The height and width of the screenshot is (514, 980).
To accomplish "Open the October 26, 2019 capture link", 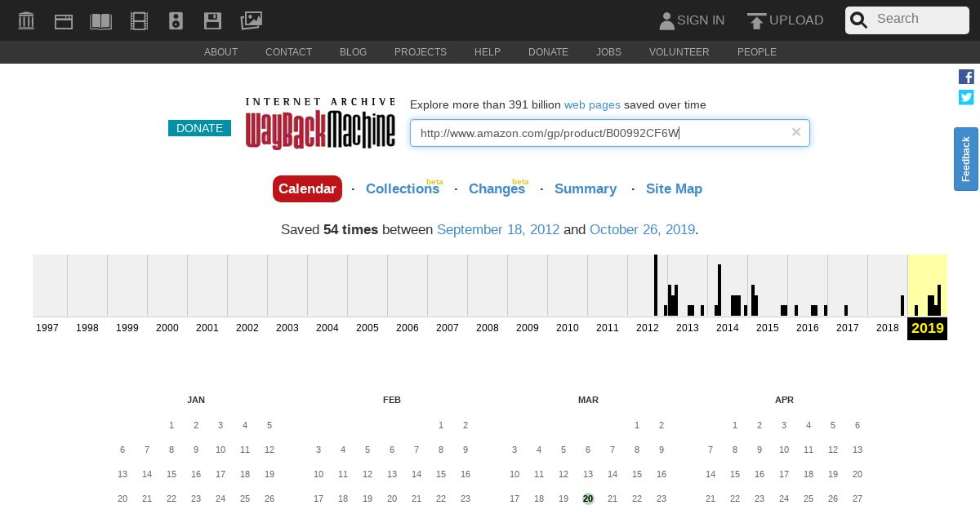I will [x=642, y=229].
